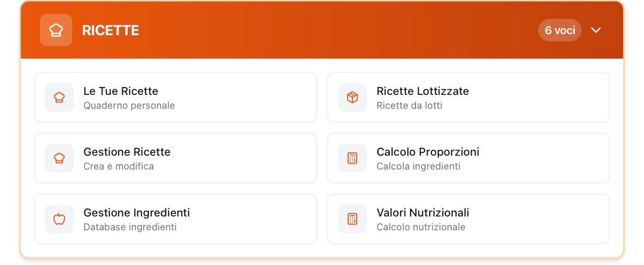Open Le Tue Ricette
This screenshot has width=644, height=265.
pyautogui.click(x=121, y=91)
